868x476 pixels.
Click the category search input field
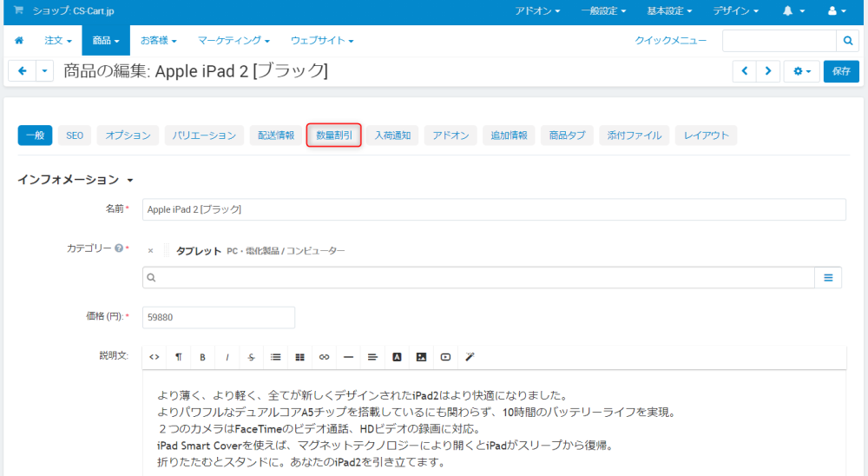tap(478, 278)
